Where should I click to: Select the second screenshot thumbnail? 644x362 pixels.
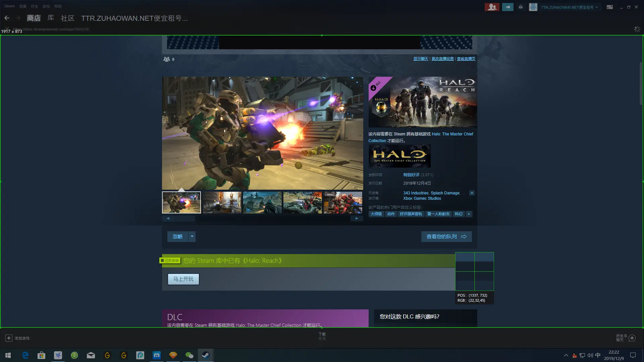point(222,202)
